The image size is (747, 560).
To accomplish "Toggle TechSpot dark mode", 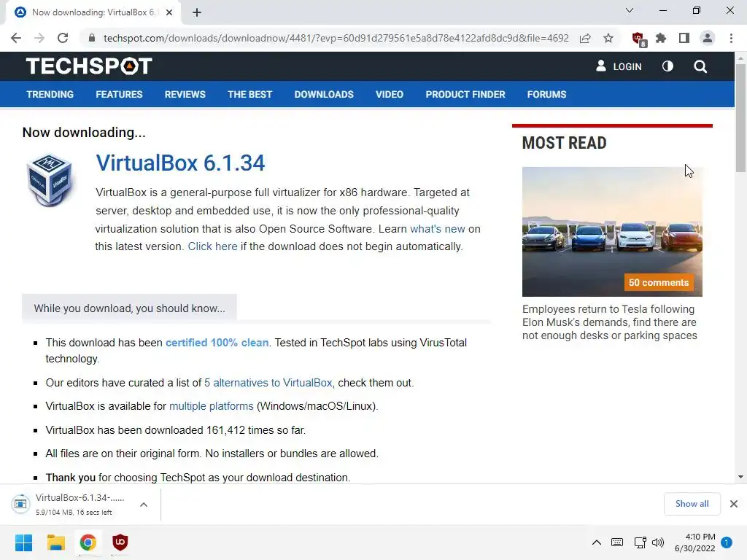I will [x=668, y=66].
